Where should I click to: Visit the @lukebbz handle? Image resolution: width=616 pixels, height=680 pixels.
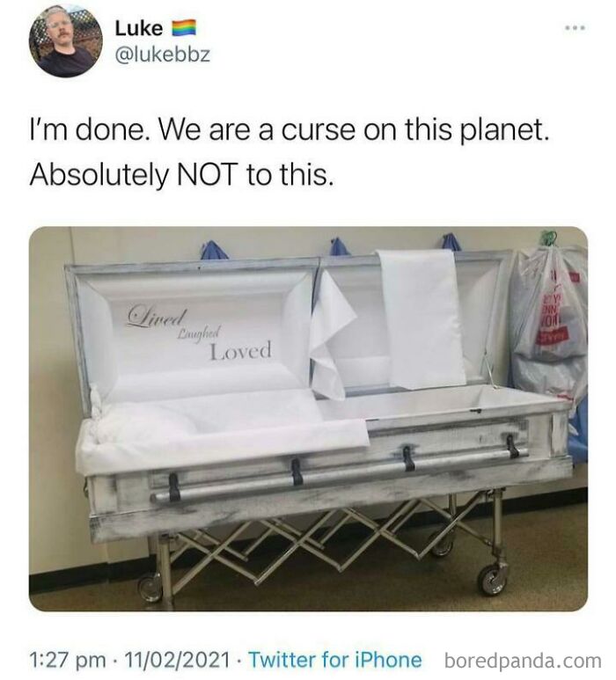162,55
